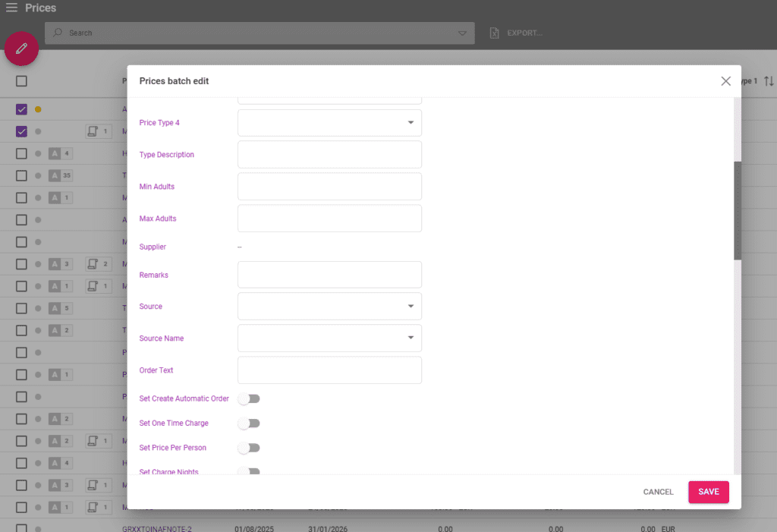Toggle Set Charge Nights switch

249,471
